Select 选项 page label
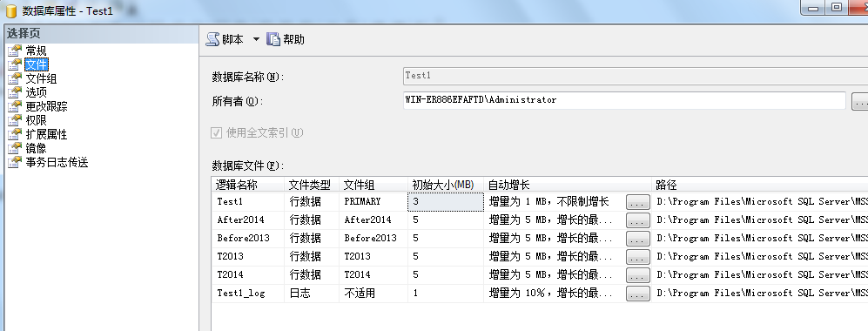 pos(37,92)
